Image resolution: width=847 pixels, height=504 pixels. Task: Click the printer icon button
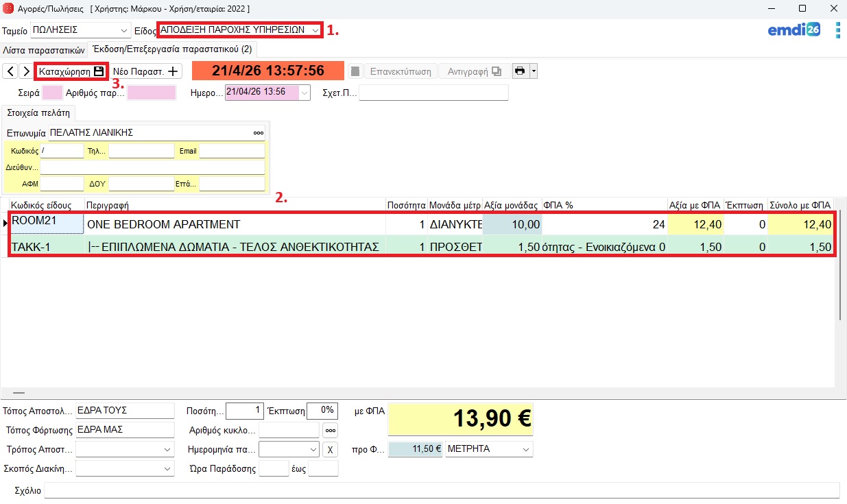point(521,71)
